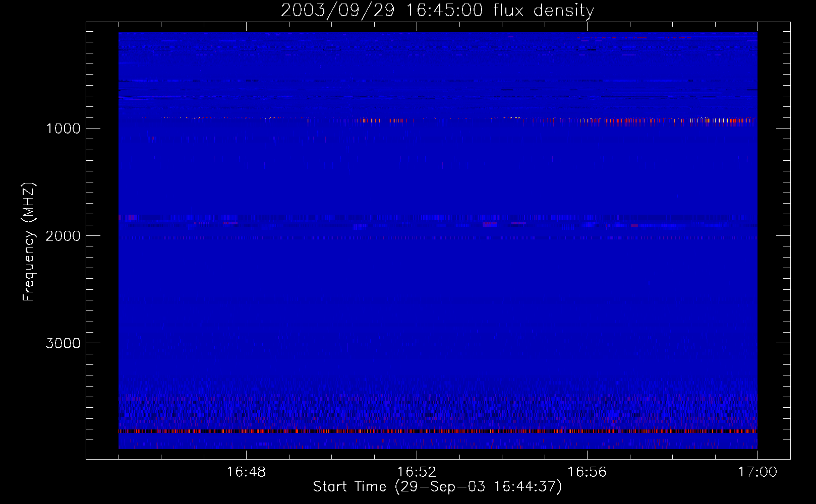Click the 'Frequency (MHZ)' axis label
The image size is (816, 504).
(29, 242)
